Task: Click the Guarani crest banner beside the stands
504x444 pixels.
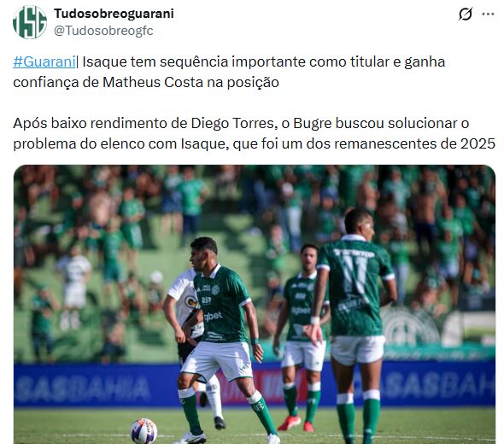Action: [409, 327]
